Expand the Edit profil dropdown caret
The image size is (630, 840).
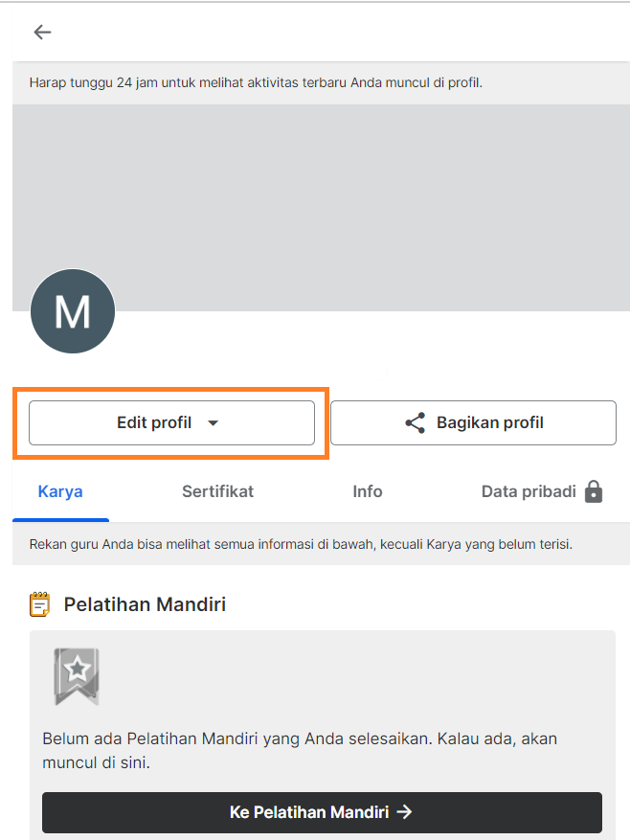tap(214, 423)
